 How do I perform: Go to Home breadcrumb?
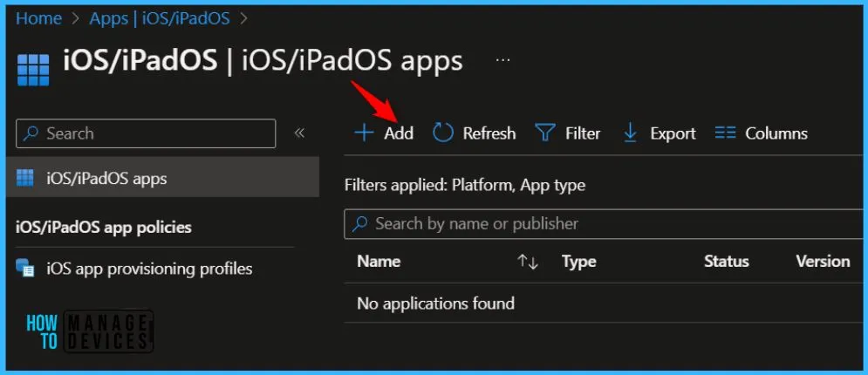(38, 18)
